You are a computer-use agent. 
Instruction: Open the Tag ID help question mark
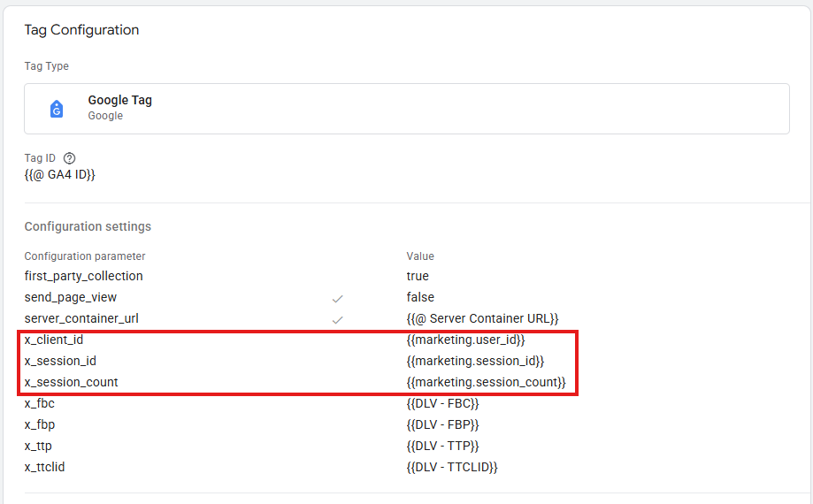[x=70, y=158]
